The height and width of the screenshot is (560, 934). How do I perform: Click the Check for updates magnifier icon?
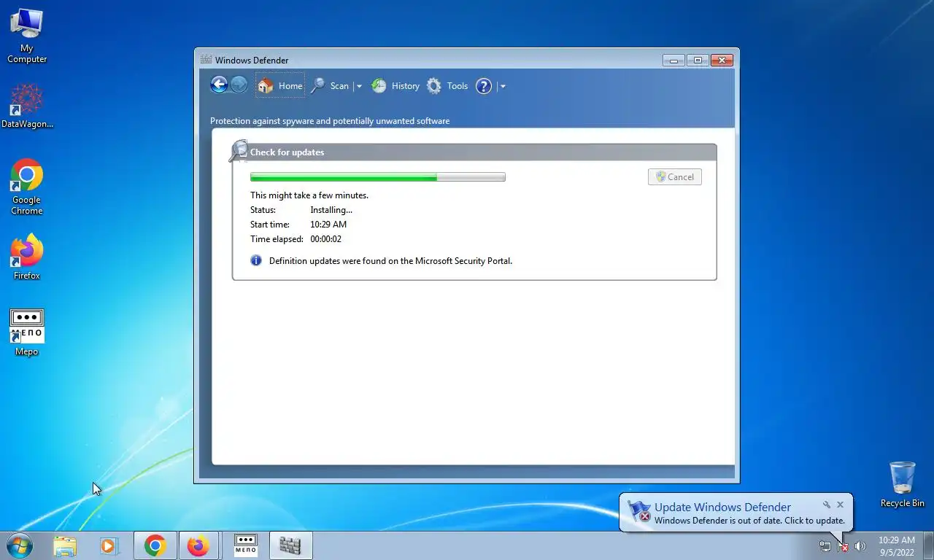point(238,150)
